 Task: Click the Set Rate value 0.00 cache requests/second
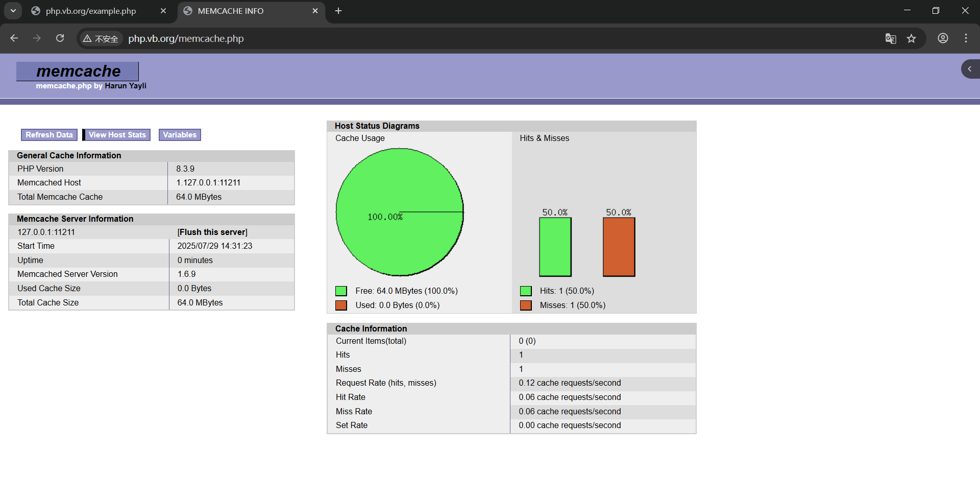point(570,425)
